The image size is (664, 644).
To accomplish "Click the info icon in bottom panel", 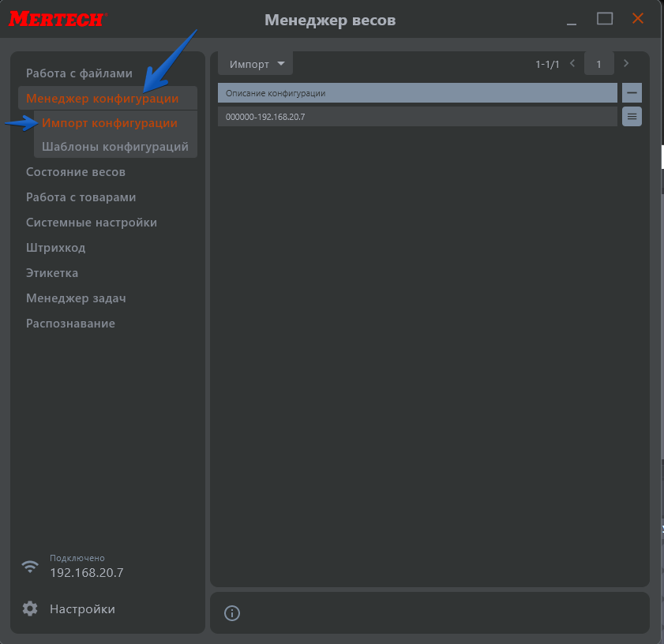I will coord(232,613).
